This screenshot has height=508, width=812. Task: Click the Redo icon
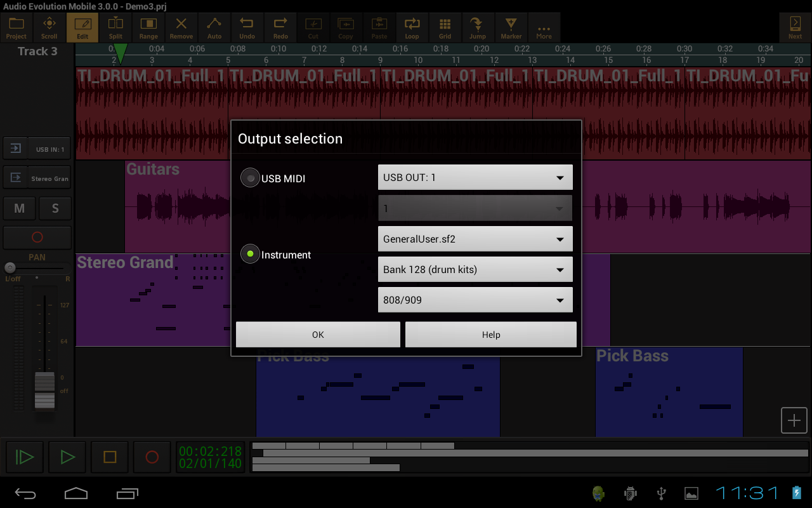point(280,27)
